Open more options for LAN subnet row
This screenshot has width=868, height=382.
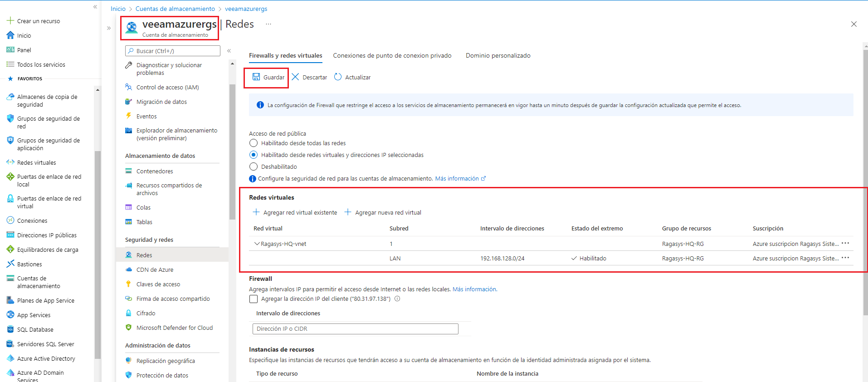click(x=845, y=258)
